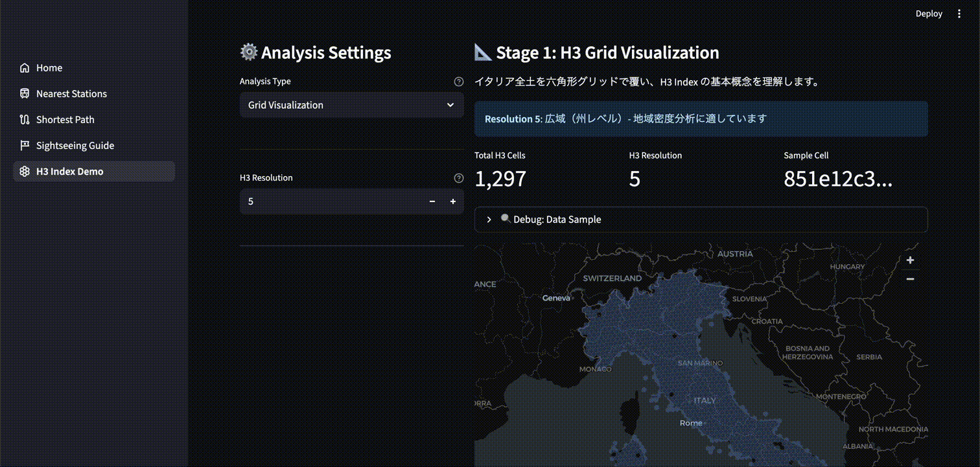The height and width of the screenshot is (467, 980).
Task: Click the SAN MARINO label on the map
Action: point(699,363)
